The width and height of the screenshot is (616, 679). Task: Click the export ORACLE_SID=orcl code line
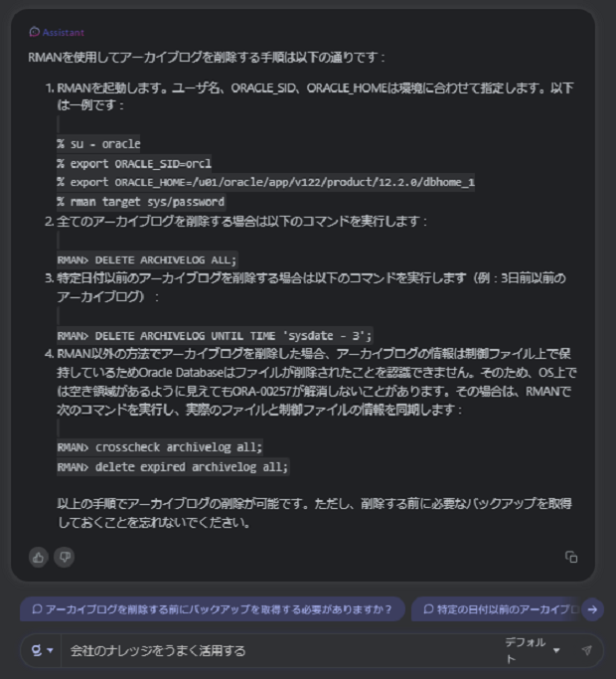[134, 163]
